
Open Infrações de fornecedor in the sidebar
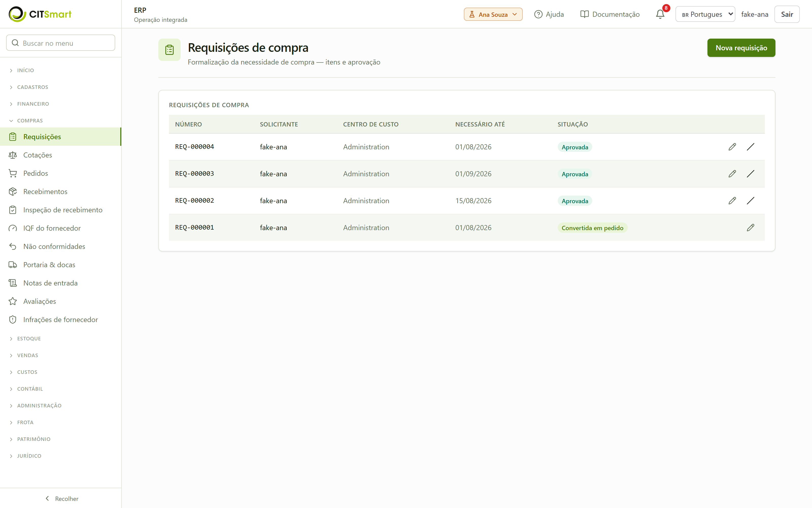[x=60, y=320]
